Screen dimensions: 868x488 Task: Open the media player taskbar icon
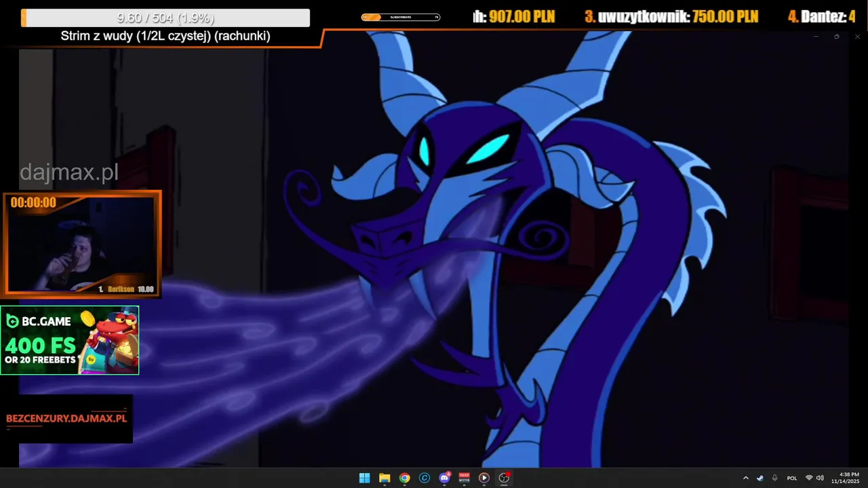click(x=484, y=478)
